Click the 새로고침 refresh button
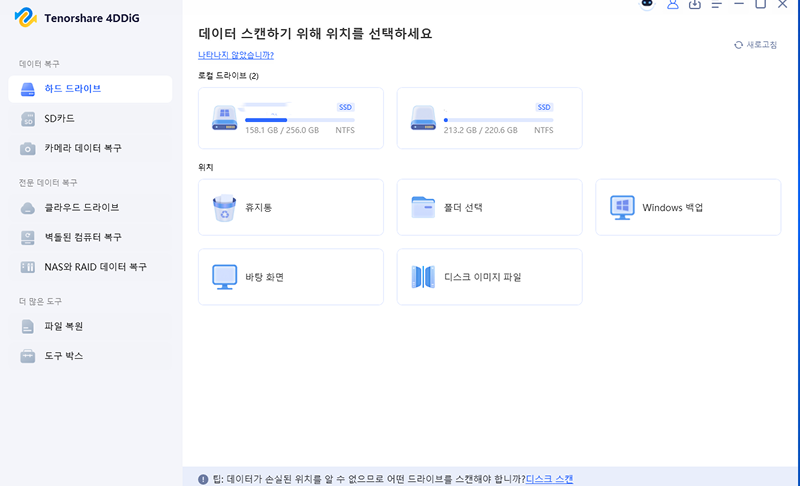Screen dimensions: 800x486 click(x=755, y=45)
